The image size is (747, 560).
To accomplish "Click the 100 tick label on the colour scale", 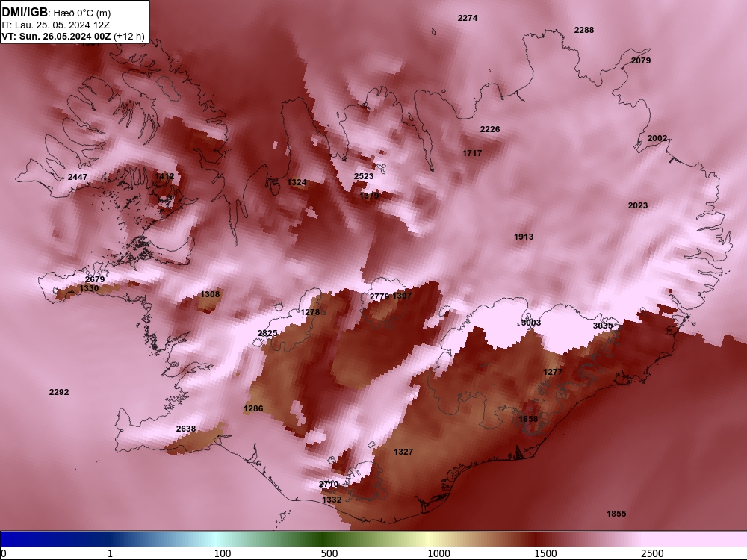I will click(222, 553).
